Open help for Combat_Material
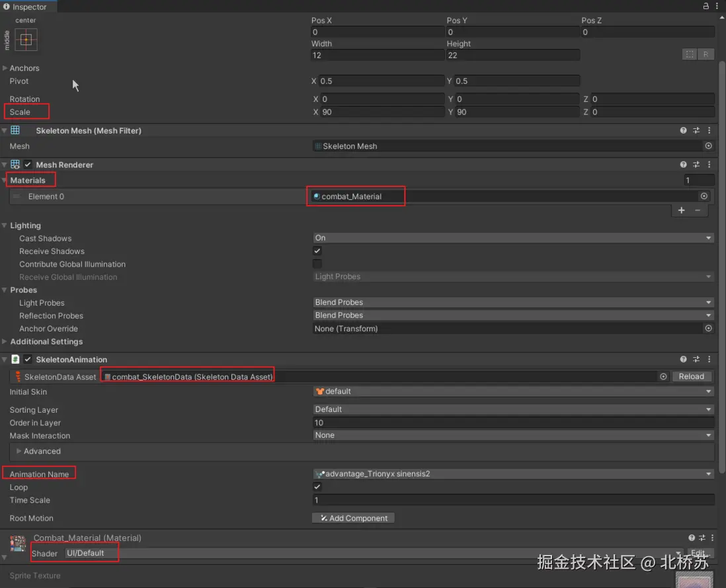The image size is (726, 588). [x=691, y=538]
